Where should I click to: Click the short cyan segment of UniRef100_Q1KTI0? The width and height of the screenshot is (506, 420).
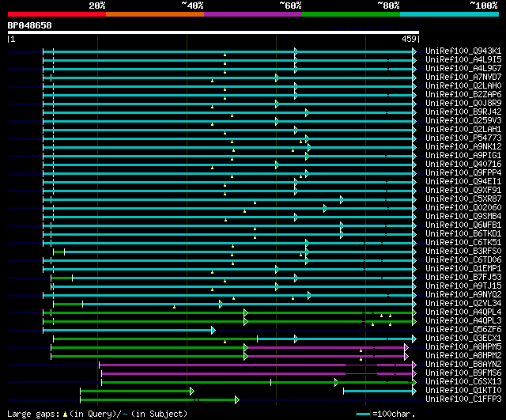(x=378, y=392)
